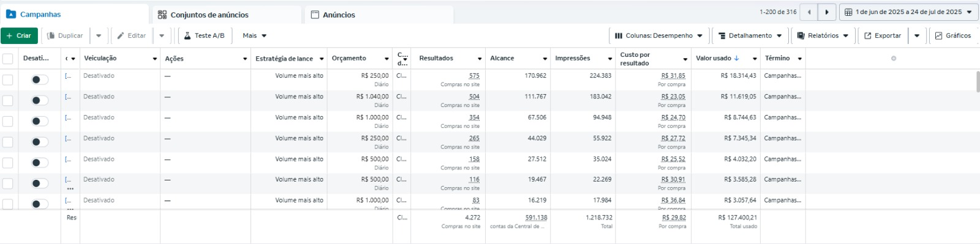Open the date range picker

coord(908,12)
